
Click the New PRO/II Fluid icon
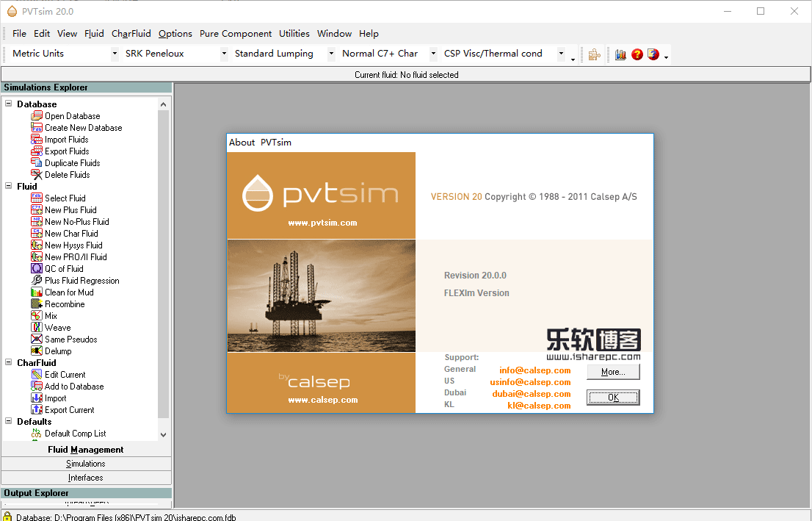tap(36, 256)
